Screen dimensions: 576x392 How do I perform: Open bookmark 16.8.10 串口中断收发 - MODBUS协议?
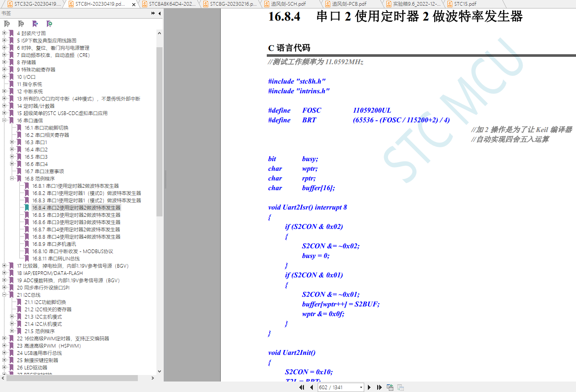[x=73, y=252]
